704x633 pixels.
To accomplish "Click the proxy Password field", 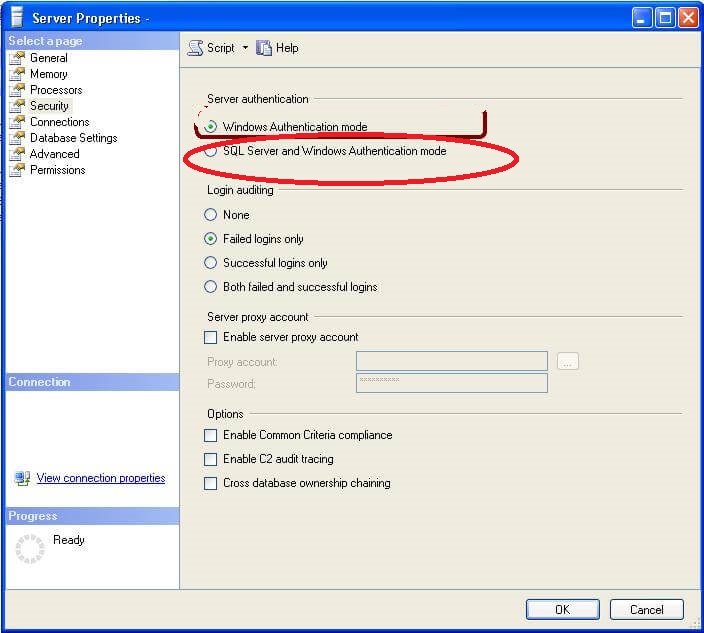I will click(x=452, y=383).
